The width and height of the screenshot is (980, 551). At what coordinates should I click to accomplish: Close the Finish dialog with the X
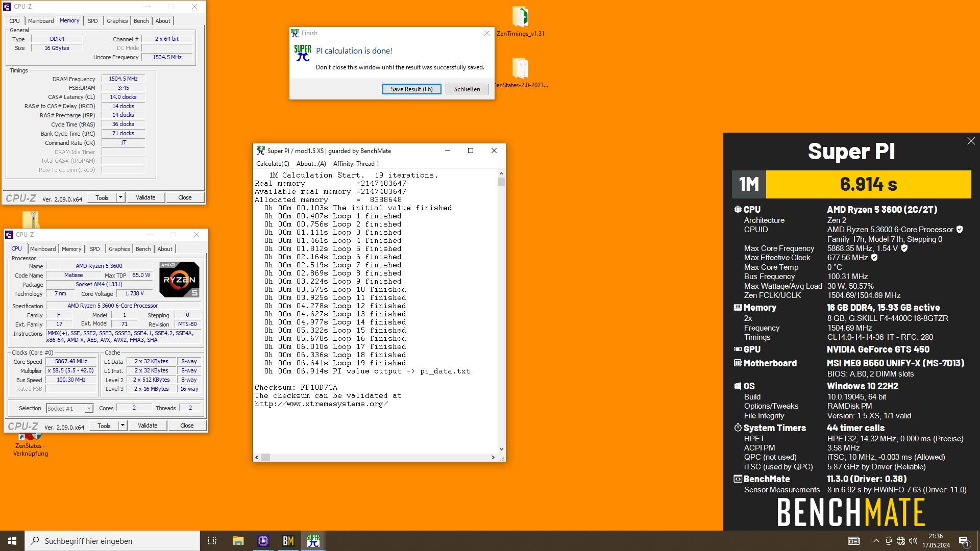(x=486, y=33)
